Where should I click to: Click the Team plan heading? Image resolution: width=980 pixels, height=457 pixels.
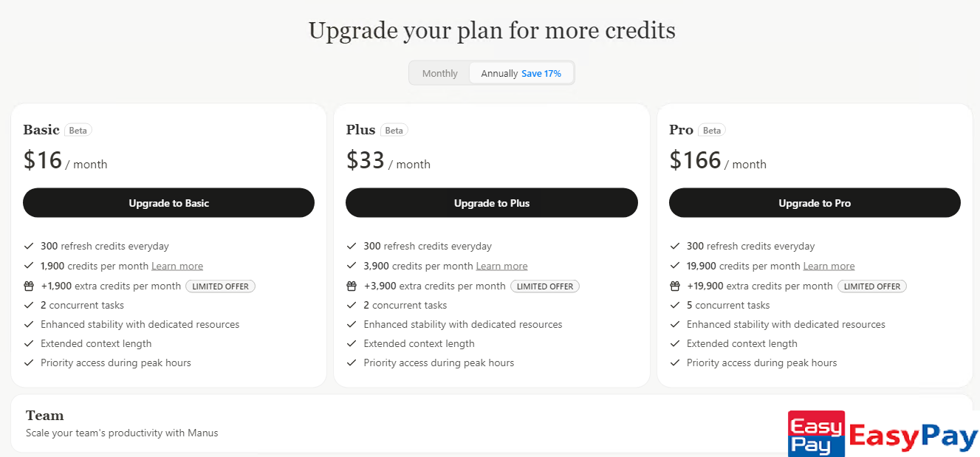tap(45, 416)
